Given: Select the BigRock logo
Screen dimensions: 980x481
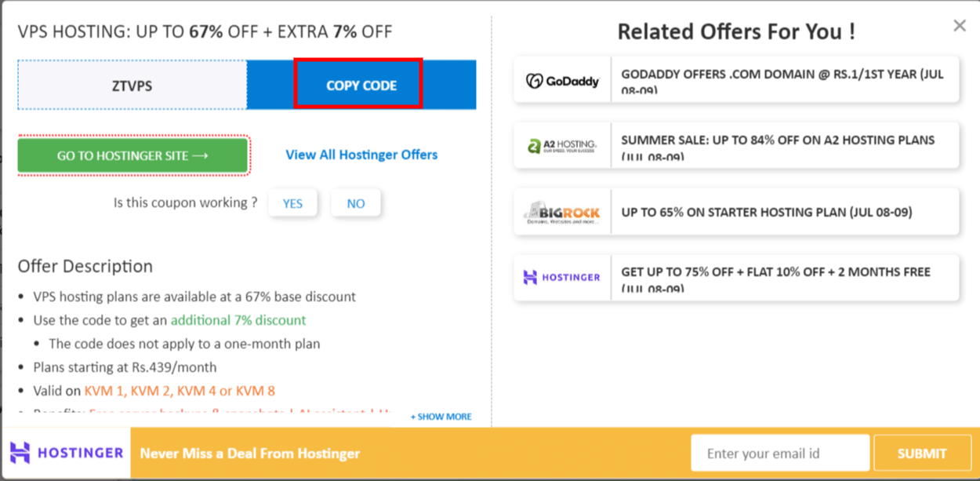Looking at the screenshot, I should click(x=562, y=211).
